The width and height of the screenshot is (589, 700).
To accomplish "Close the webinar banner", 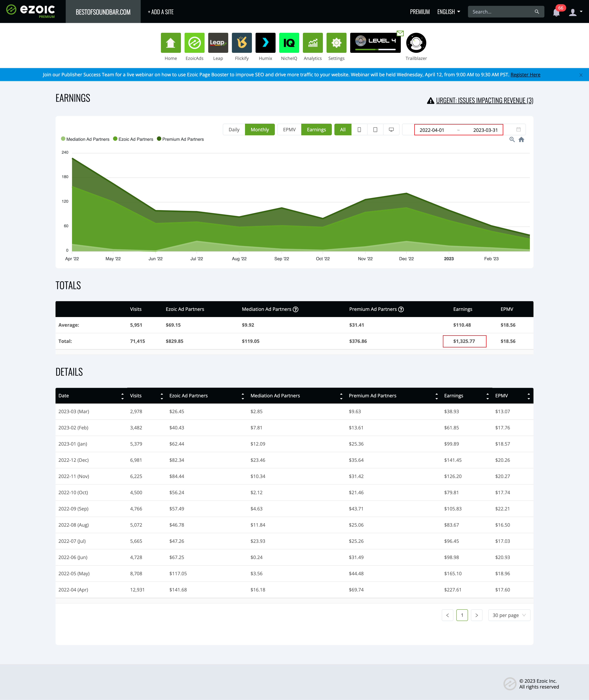I will point(581,75).
